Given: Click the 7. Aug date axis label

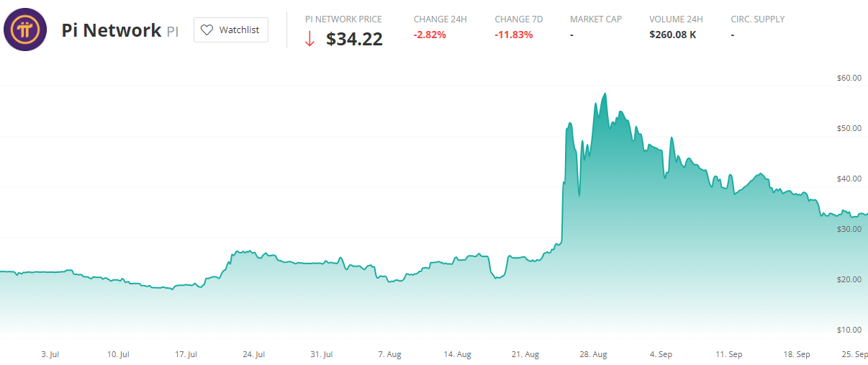Looking at the screenshot, I should (x=389, y=354).
